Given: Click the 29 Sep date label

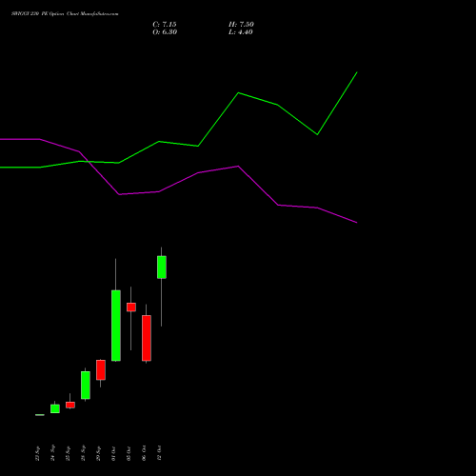Looking at the screenshot, I should (98, 453).
